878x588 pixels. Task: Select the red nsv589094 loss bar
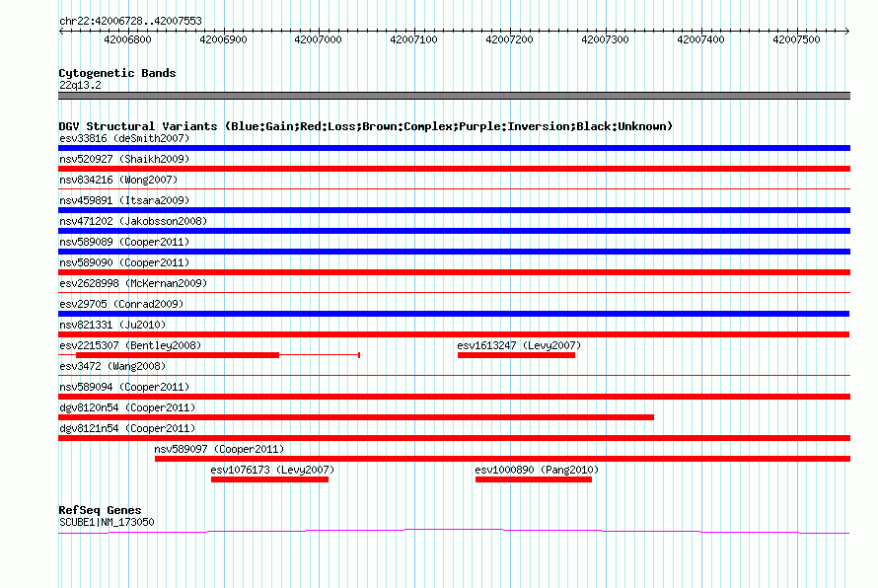point(454,397)
